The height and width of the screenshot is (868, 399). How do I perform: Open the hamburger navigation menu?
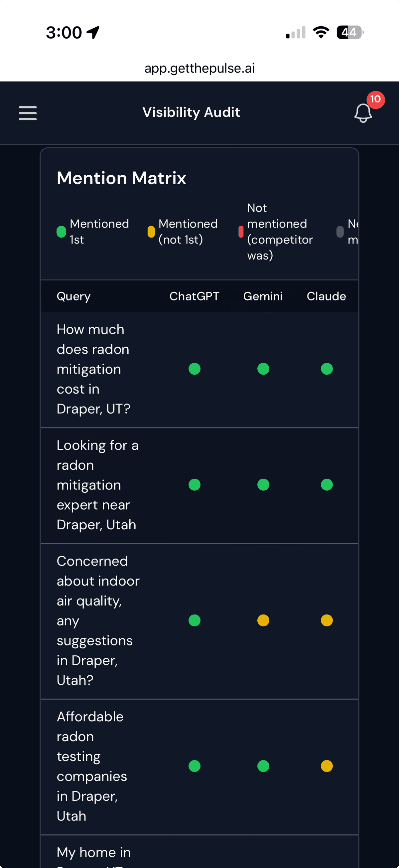(x=28, y=113)
